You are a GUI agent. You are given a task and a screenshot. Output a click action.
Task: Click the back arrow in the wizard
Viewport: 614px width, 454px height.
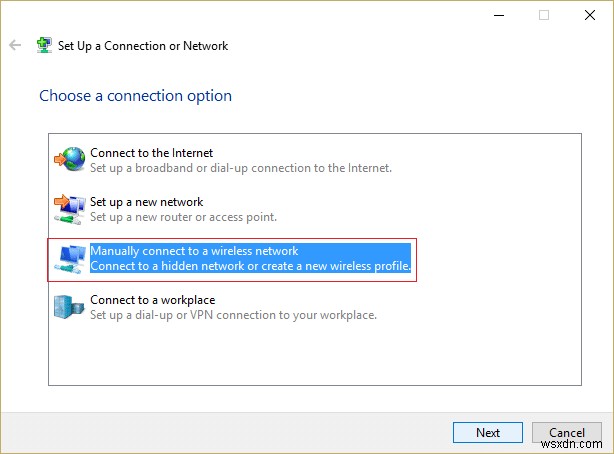15,46
